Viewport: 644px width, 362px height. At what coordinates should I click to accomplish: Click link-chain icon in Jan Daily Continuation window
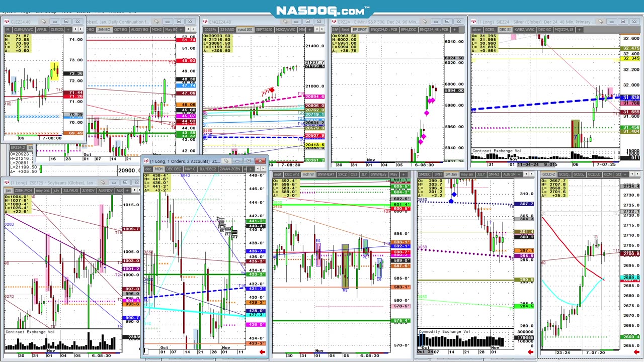pos(156,22)
